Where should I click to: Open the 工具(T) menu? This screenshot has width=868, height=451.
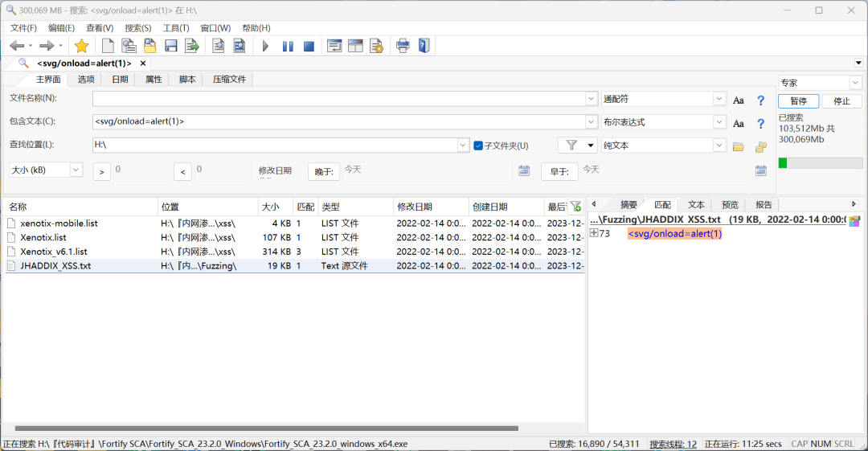click(176, 28)
